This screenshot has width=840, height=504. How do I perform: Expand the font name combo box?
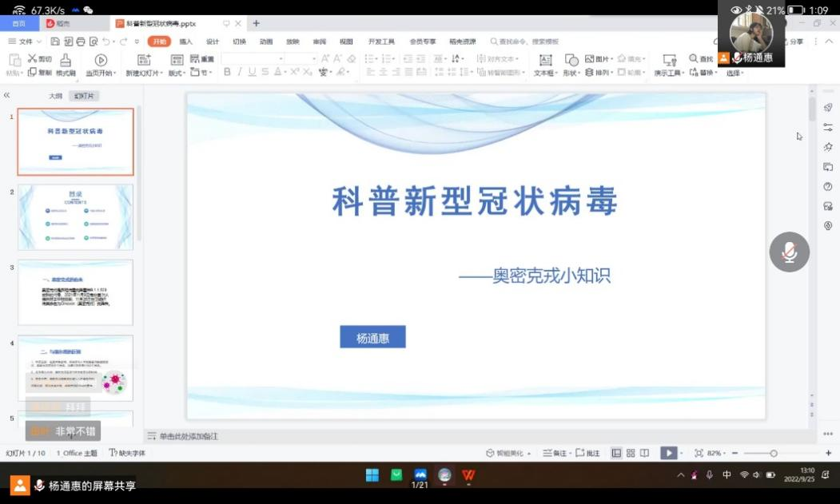281,59
